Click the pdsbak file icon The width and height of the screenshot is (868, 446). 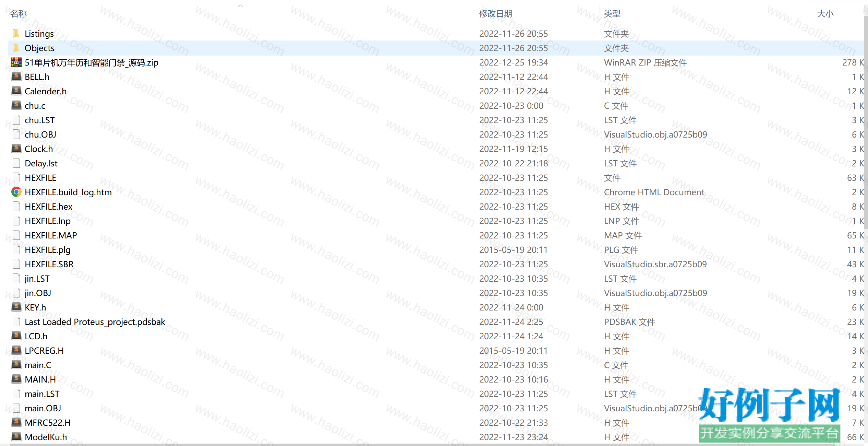[16, 321]
